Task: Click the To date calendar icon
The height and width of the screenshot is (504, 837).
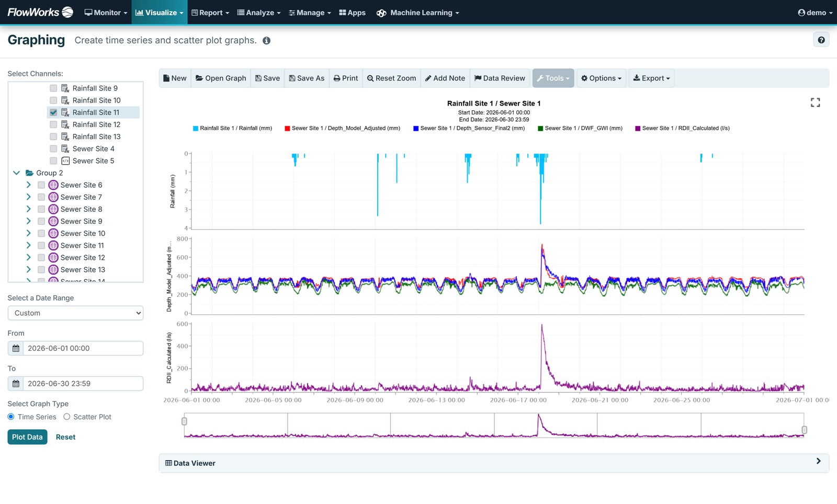Action: pyautogui.click(x=16, y=384)
